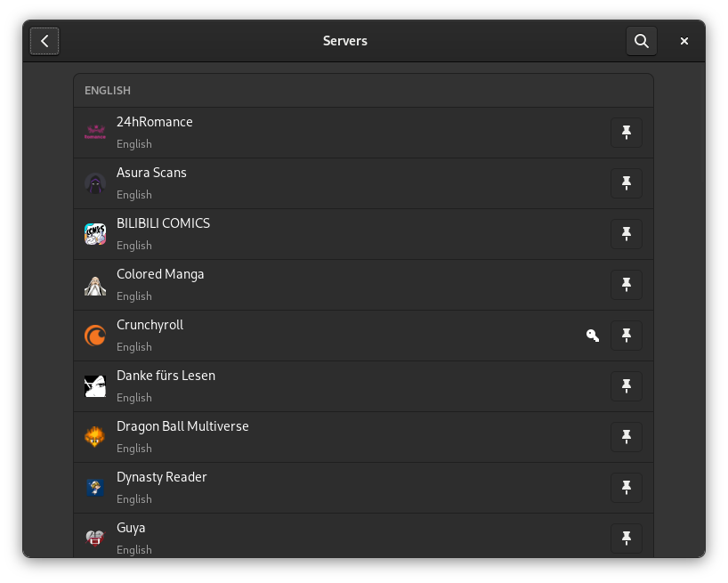Toggle pin for Asura Scans
728x583 pixels.
[x=627, y=183]
